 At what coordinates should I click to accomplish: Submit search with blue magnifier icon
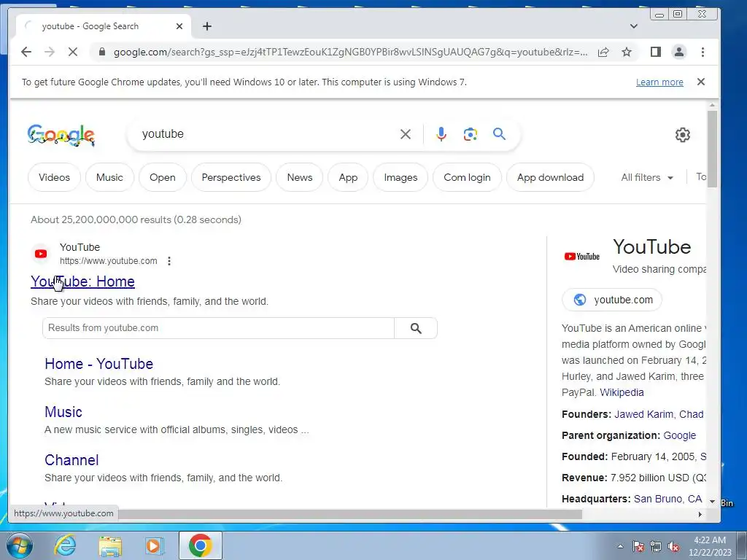point(499,134)
